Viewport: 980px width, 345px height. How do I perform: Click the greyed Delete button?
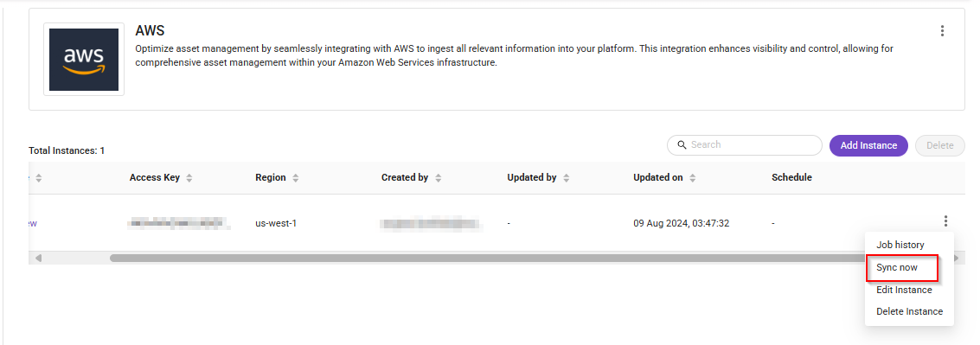[939, 145]
